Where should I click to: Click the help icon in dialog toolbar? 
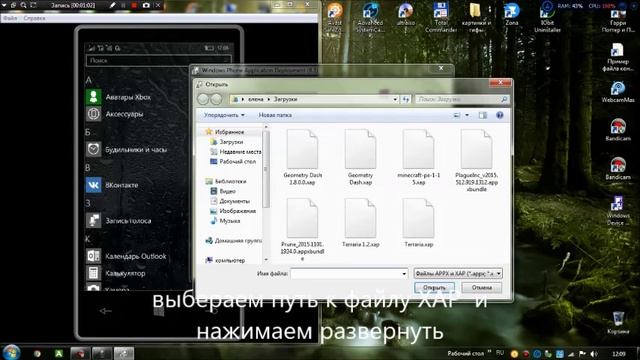(500, 116)
